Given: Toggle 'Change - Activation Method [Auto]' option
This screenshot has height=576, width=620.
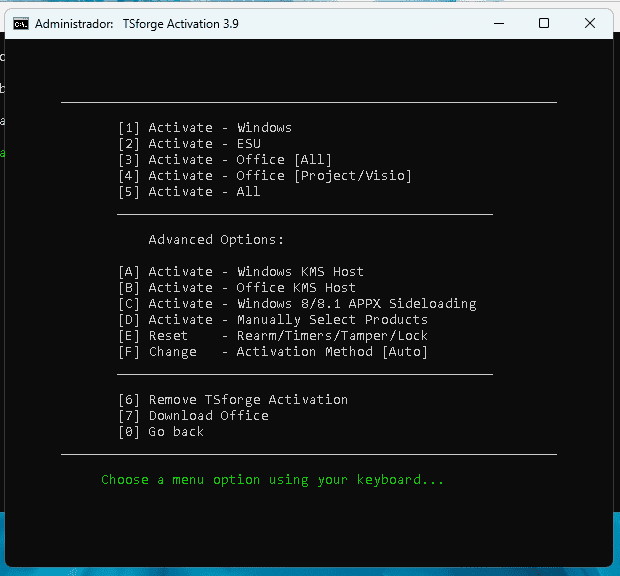Looking at the screenshot, I should coord(272,352).
